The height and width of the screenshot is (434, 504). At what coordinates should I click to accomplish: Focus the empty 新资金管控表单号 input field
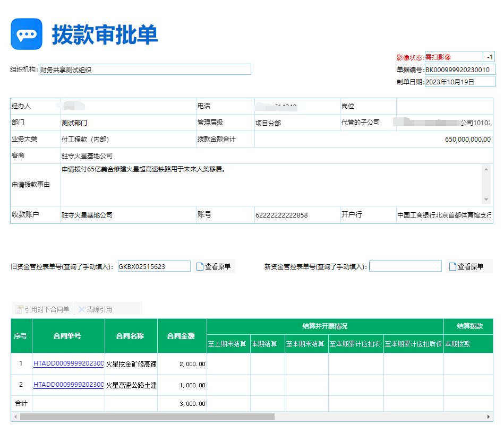405,266
